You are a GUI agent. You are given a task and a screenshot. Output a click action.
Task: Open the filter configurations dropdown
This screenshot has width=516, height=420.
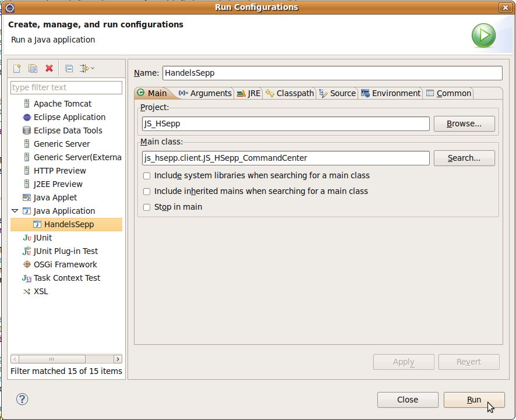tap(87, 68)
